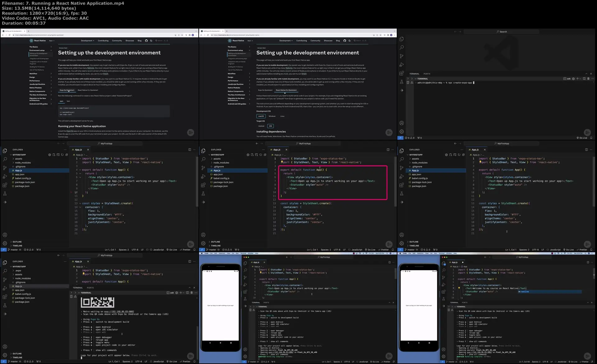Open Development dropdown on Yarn-tab docs page

87,41
